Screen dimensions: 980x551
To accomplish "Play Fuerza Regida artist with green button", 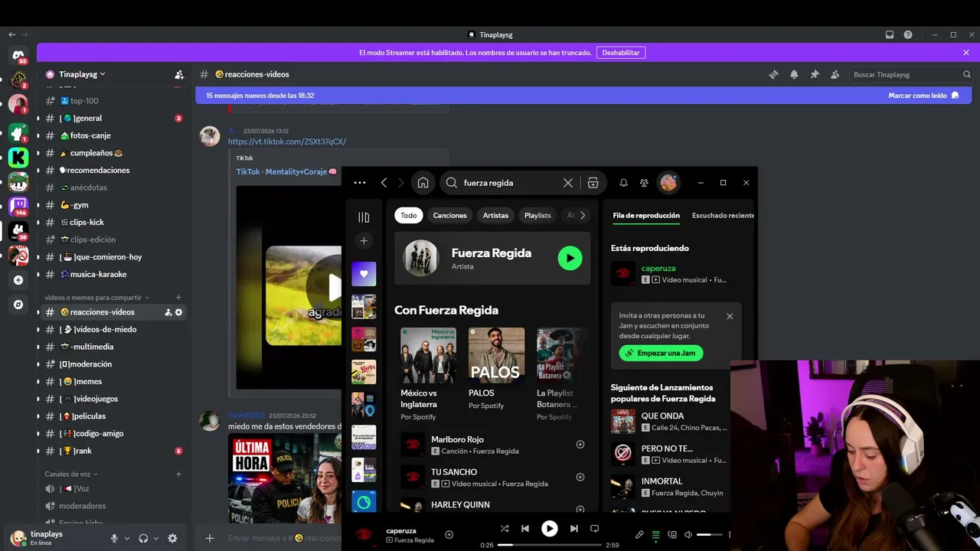I will coord(570,258).
